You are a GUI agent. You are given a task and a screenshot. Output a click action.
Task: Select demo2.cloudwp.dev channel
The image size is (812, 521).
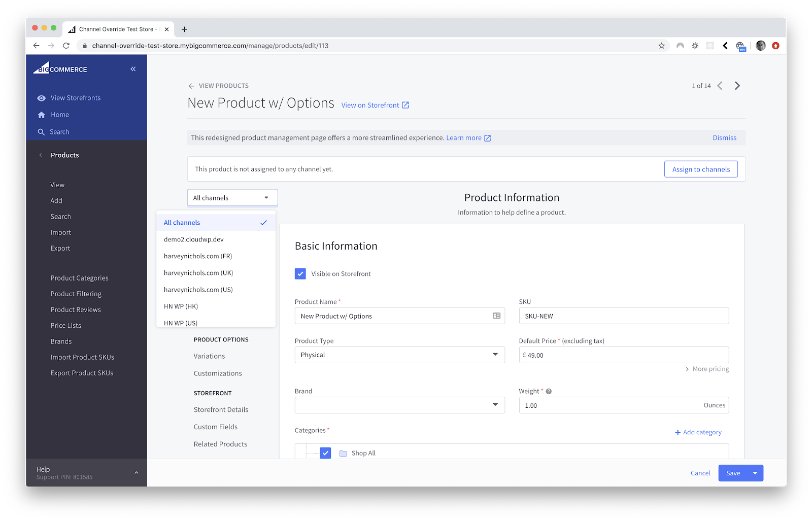tap(216, 239)
